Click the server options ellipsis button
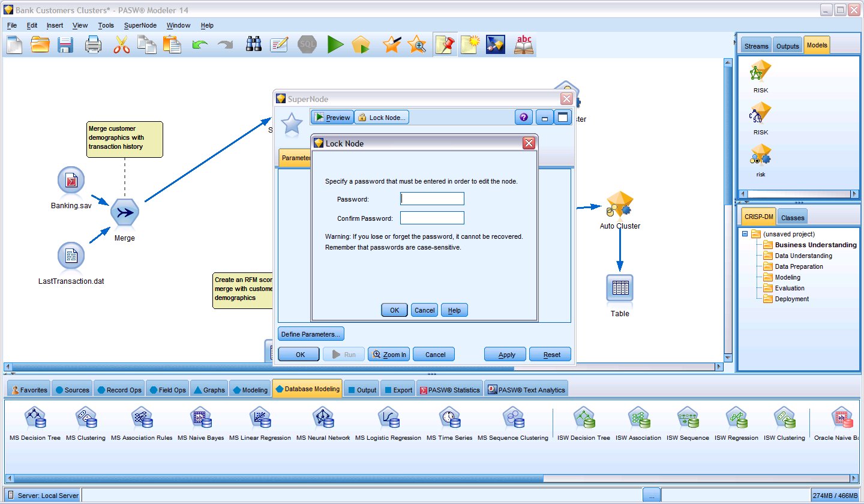 point(652,496)
